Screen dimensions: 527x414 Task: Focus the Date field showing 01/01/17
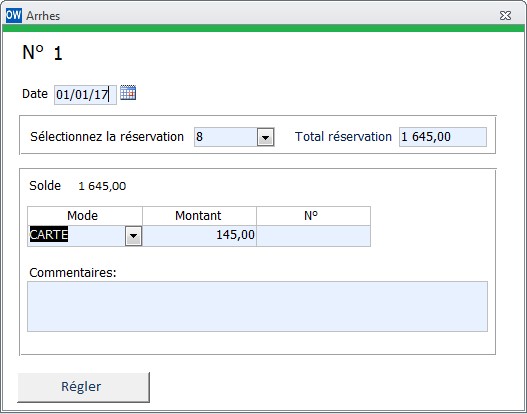85,95
